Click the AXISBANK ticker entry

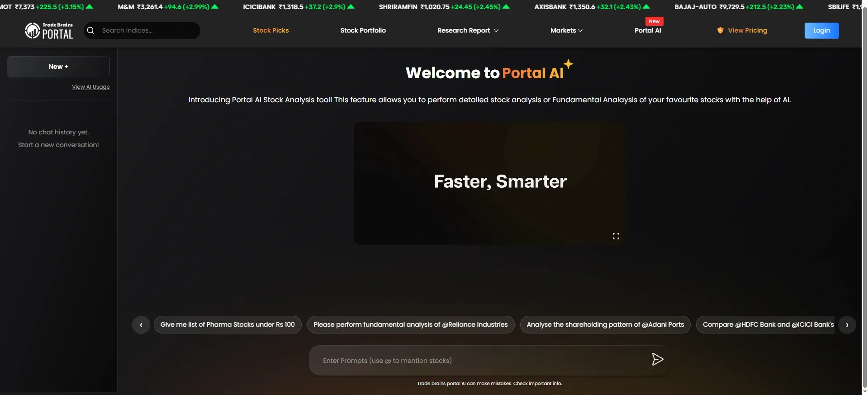(x=592, y=7)
